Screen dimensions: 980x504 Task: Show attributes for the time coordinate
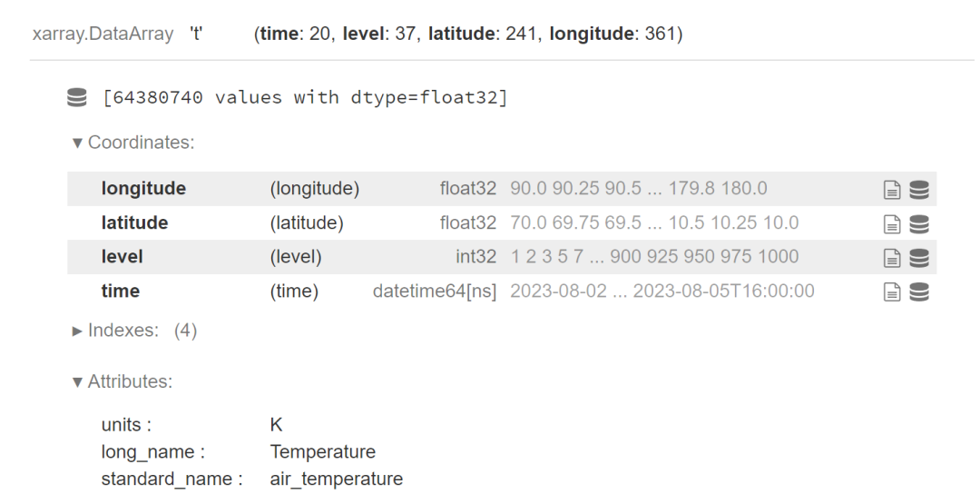[892, 292]
